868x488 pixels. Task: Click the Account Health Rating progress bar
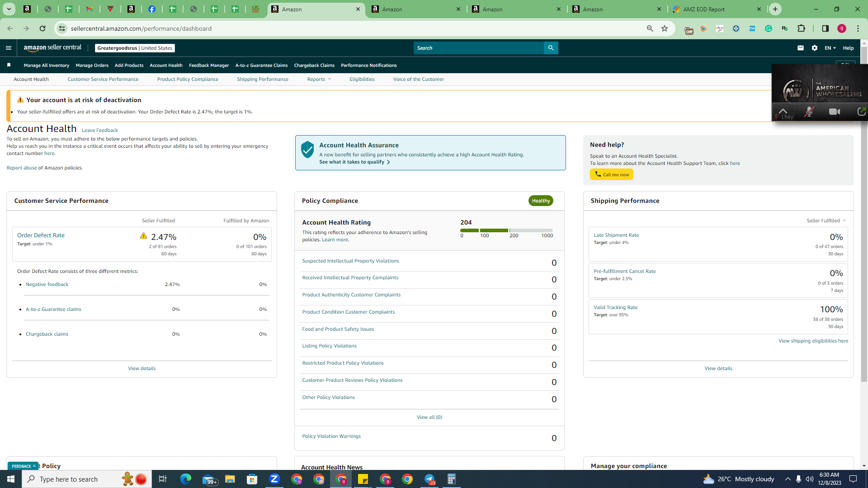click(506, 230)
